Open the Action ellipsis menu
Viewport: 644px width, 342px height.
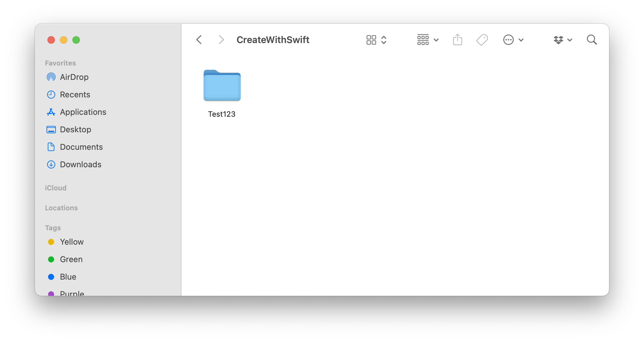click(x=513, y=40)
